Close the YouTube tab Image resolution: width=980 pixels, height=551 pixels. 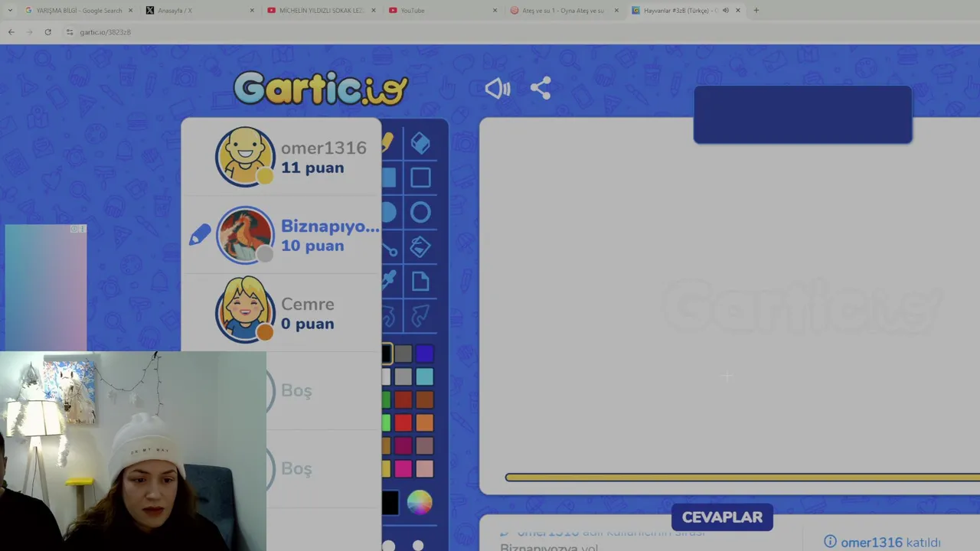(495, 10)
